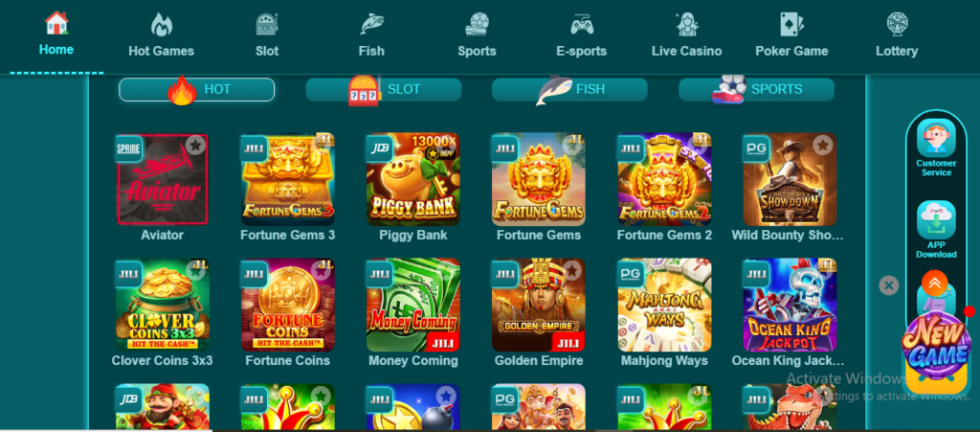Viewport: 980px width, 432px height.
Task: Click the APP Download button
Action: [936, 230]
